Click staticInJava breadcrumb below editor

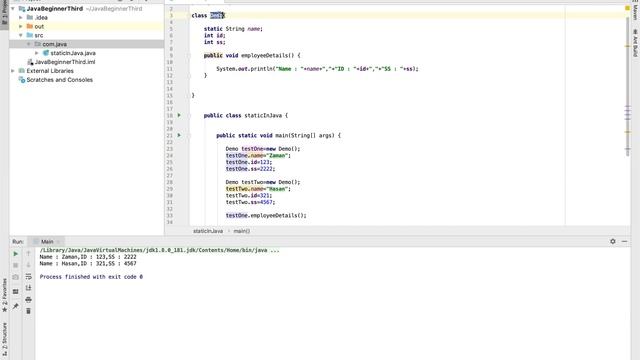pyautogui.click(x=208, y=231)
